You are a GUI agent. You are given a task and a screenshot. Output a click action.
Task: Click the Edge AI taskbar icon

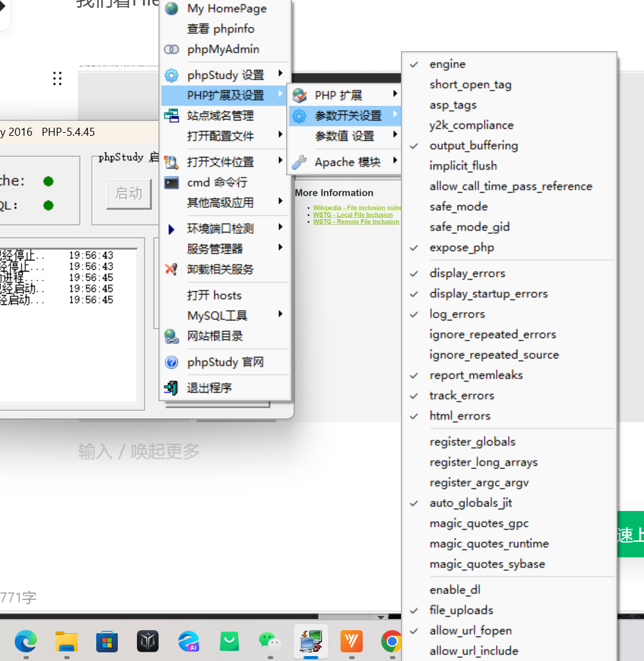point(188,642)
